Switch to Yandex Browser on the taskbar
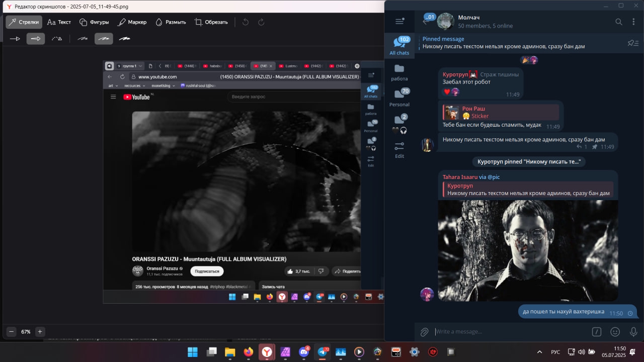The width and height of the screenshot is (644, 362). [267, 352]
